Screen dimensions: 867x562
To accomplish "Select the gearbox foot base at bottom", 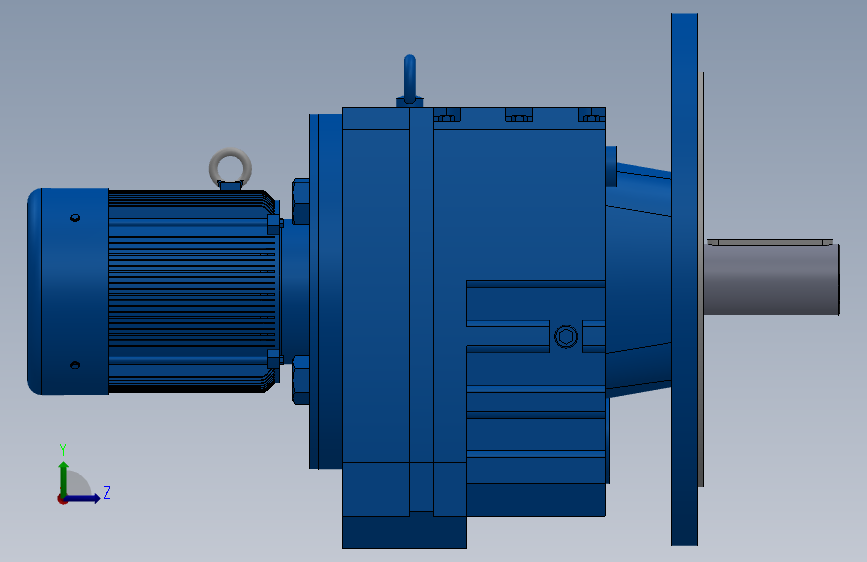I will pos(404,532).
